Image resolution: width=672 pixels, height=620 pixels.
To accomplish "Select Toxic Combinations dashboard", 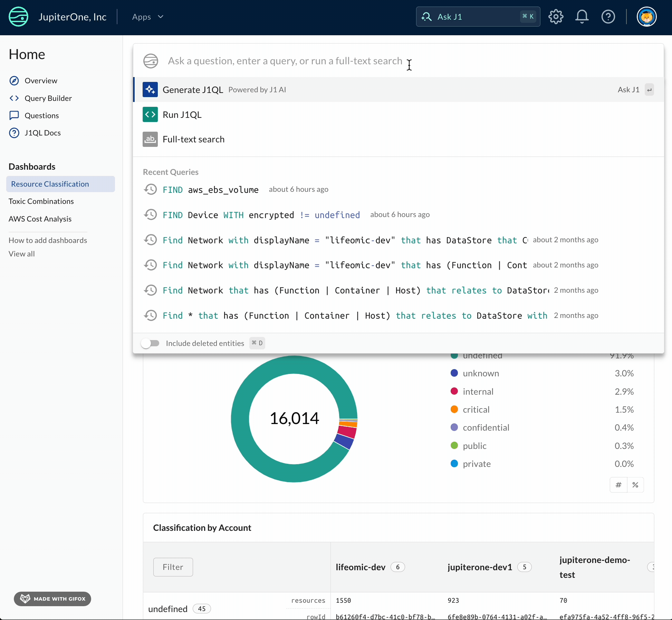I will pos(41,201).
